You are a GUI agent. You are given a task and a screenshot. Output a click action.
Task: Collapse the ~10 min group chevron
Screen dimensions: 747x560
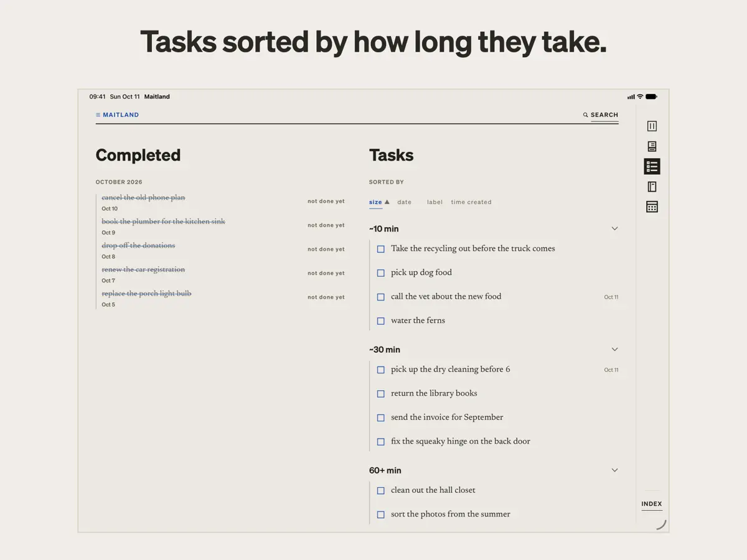[x=614, y=228]
